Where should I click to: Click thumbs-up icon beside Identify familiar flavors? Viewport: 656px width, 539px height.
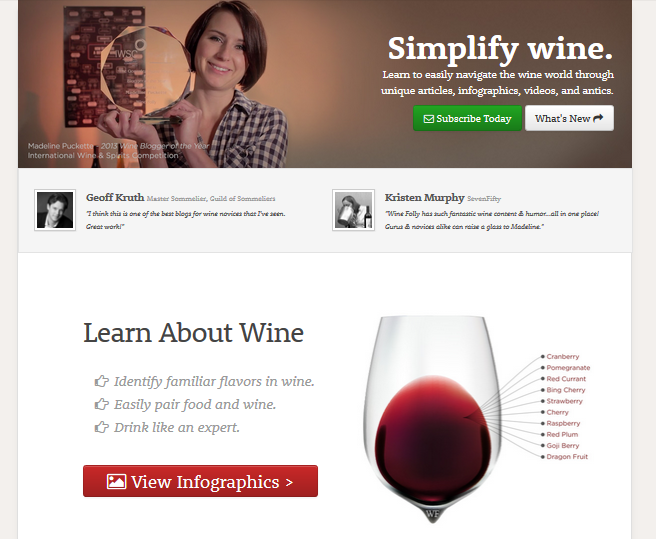101,381
